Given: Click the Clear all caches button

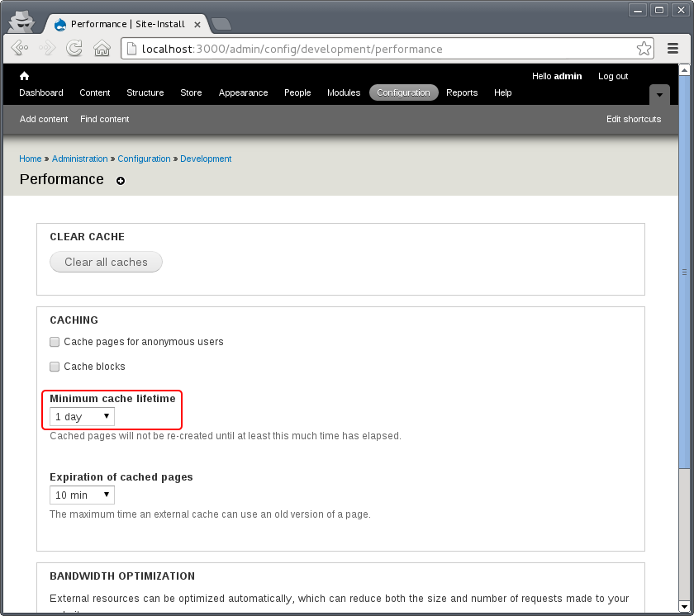Looking at the screenshot, I should coord(106,262).
